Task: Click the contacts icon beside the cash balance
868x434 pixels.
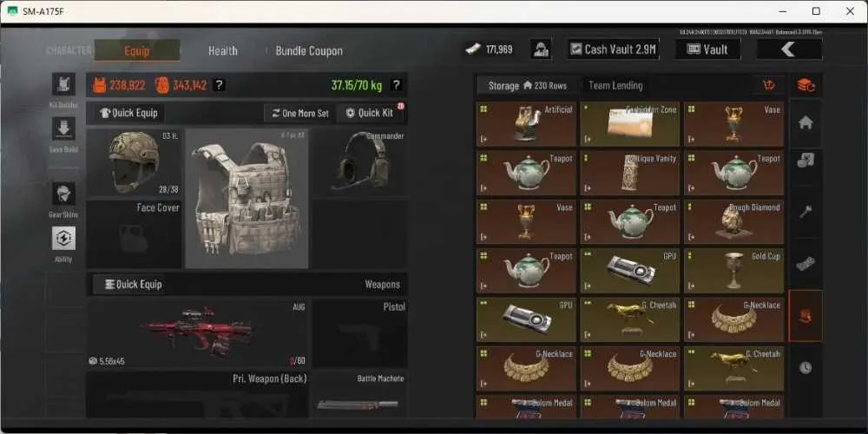Action: click(x=540, y=49)
